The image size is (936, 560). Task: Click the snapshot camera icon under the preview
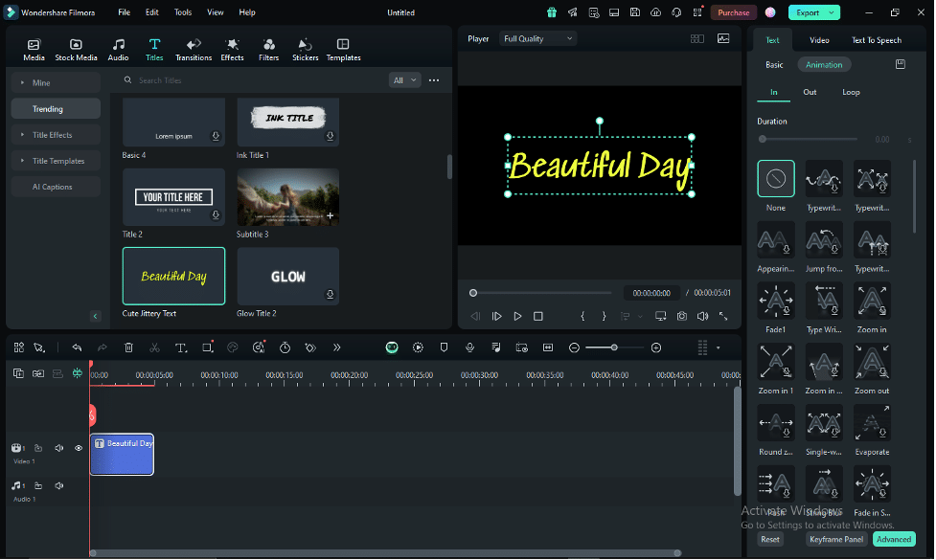682,314
